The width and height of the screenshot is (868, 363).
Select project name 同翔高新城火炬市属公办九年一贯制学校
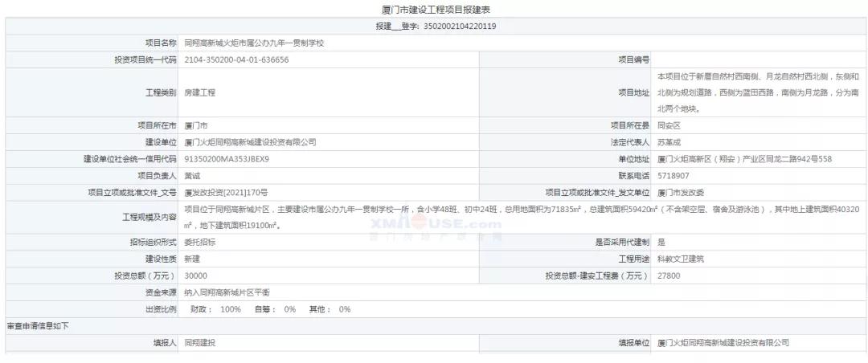[x=253, y=43]
